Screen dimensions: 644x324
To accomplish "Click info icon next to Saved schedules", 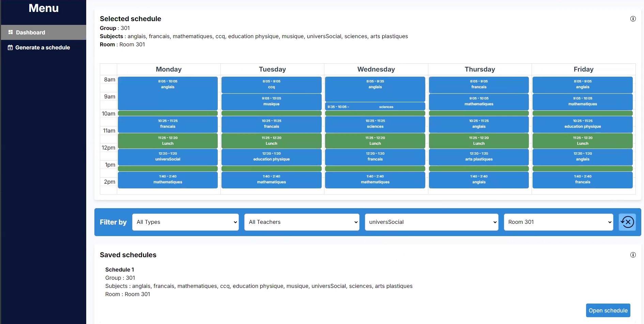I will tap(633, 255).
